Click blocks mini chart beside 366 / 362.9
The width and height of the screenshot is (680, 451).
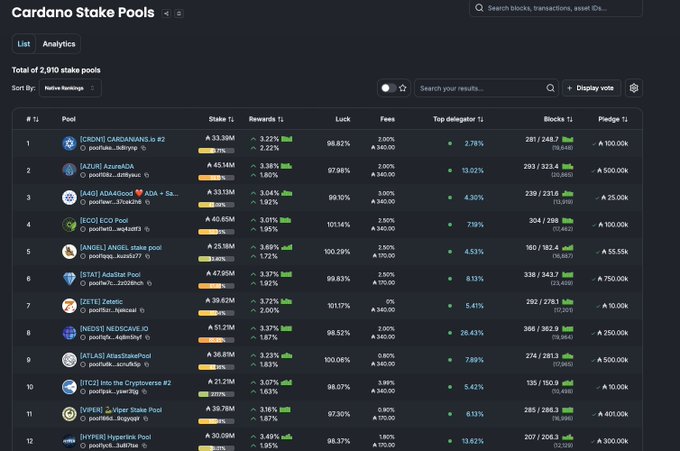(568, 329)
